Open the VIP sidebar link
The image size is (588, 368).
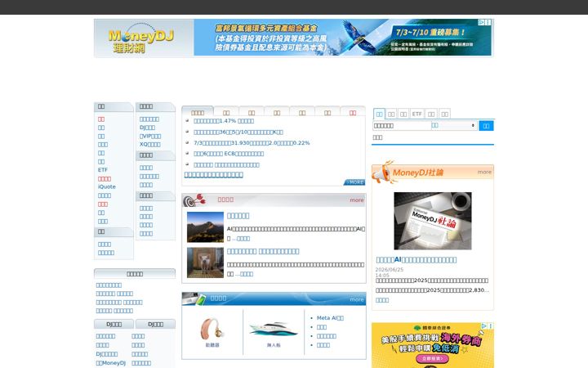coord(150,136)
